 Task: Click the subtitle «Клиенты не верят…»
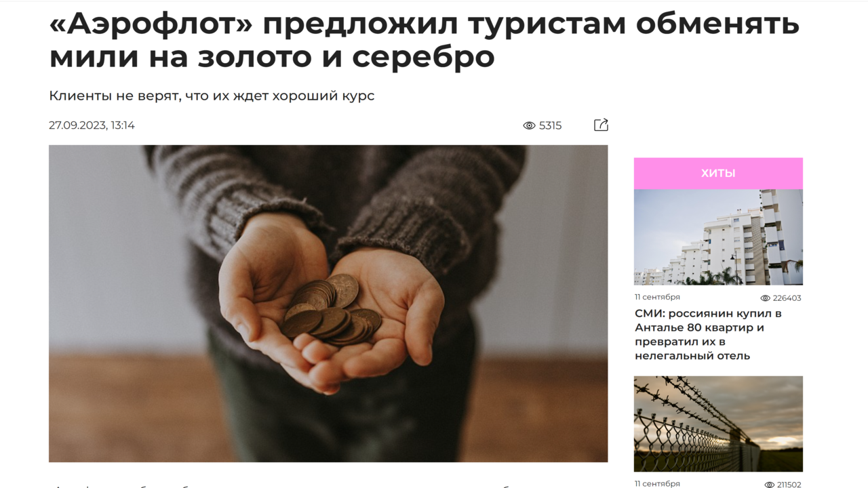tap(212, 96)
